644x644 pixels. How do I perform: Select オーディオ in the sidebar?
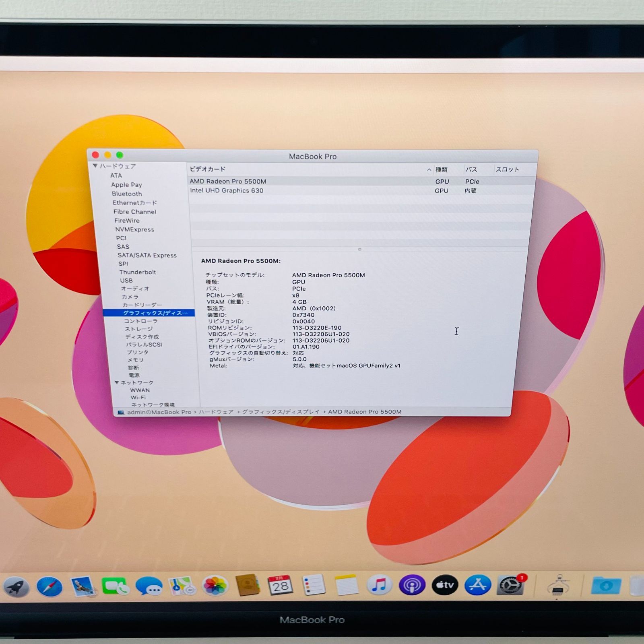pos(135,289)
